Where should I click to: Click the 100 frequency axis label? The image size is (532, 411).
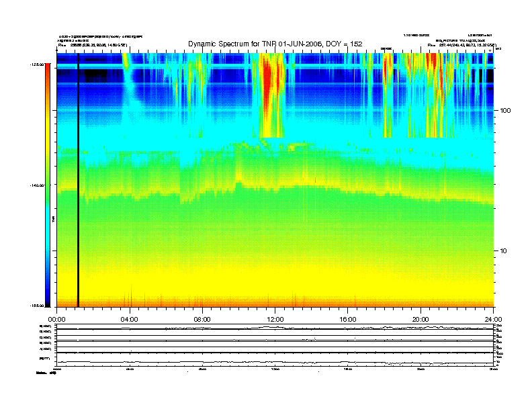point(505,111)
